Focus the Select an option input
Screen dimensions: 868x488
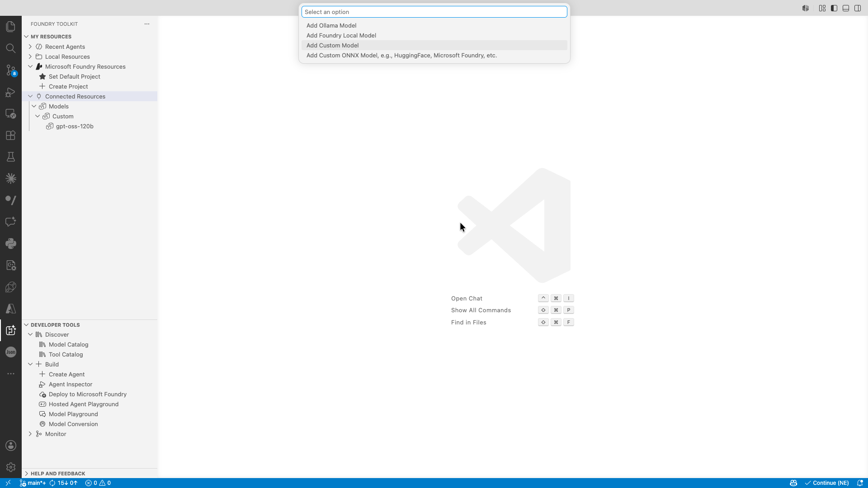(x=434, y=12)
